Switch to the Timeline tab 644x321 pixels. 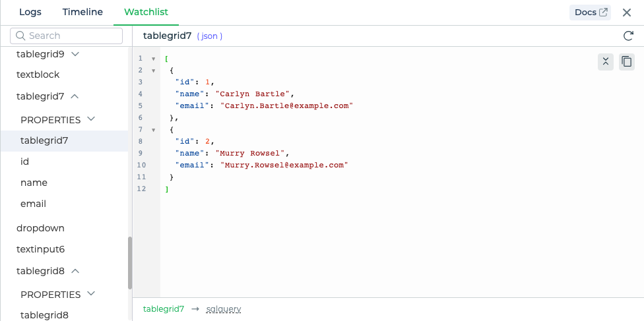click(82, 13)
